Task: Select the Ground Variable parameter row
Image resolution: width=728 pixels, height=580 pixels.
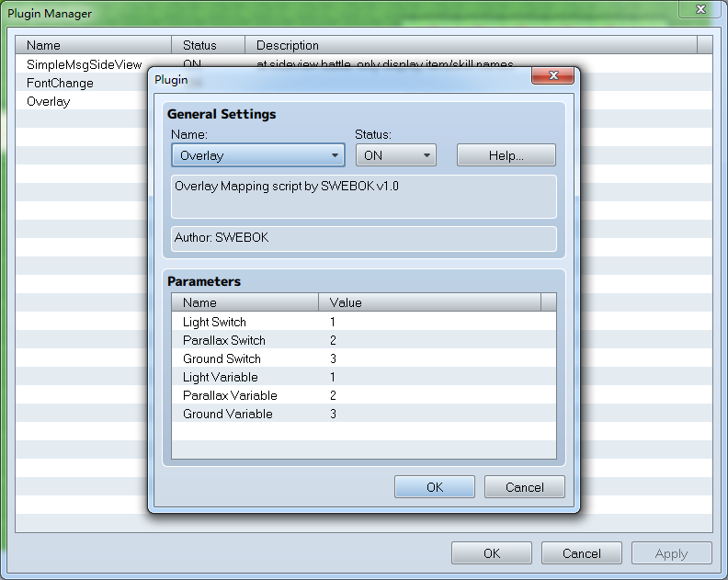Action: click(x=363, y=414)
